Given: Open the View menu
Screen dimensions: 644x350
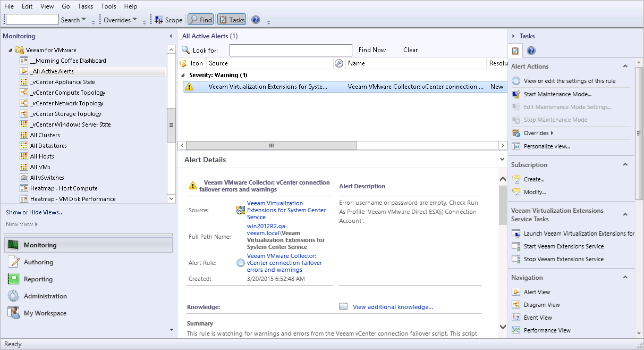Looking at the screenshot, I should [x=47, y=6].
